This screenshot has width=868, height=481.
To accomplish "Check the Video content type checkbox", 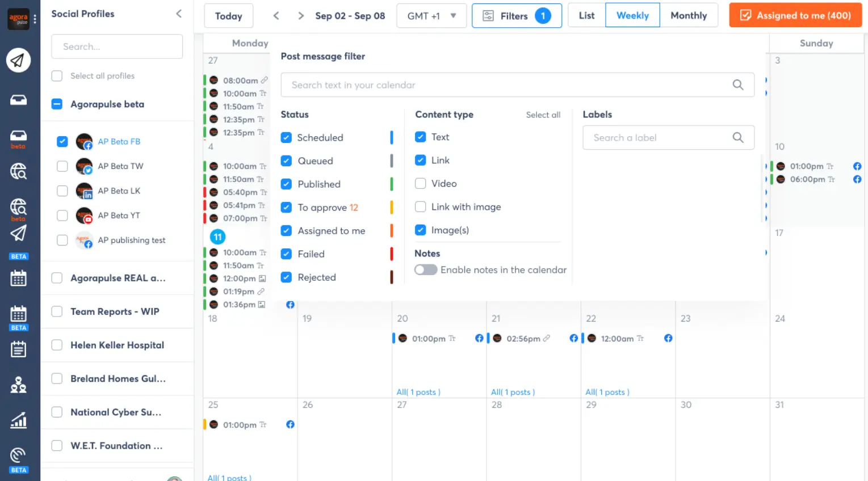I will coord(420,184).
